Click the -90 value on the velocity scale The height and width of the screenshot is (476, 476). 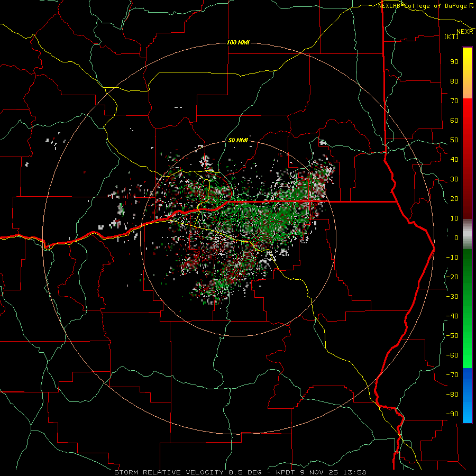[x=452, y=414]
